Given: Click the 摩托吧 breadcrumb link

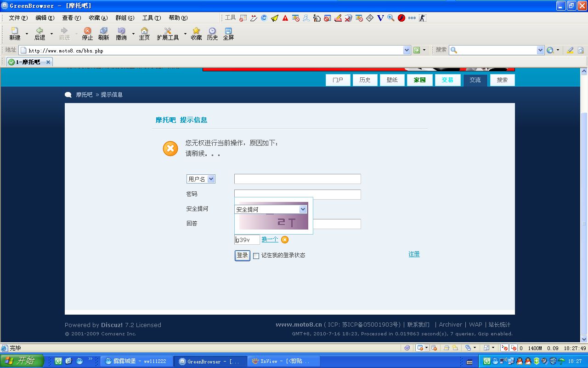Looking at the screenshot, I should click(84, 95).
